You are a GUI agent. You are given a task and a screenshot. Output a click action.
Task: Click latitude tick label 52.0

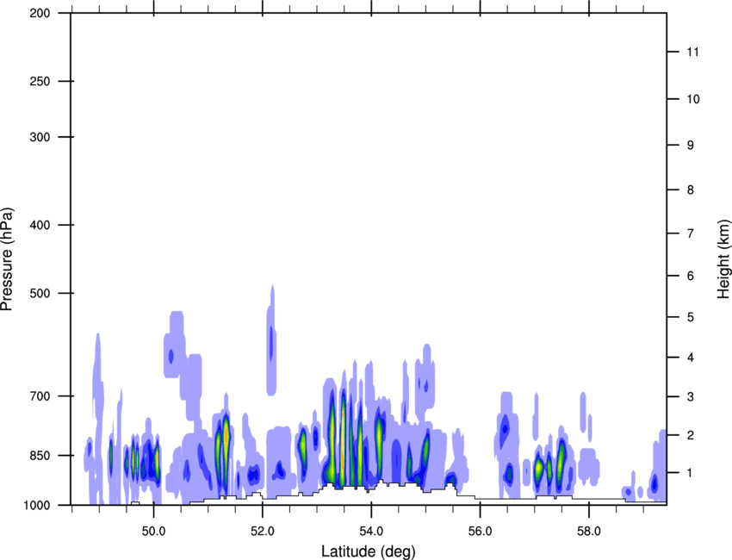[263, 532]
